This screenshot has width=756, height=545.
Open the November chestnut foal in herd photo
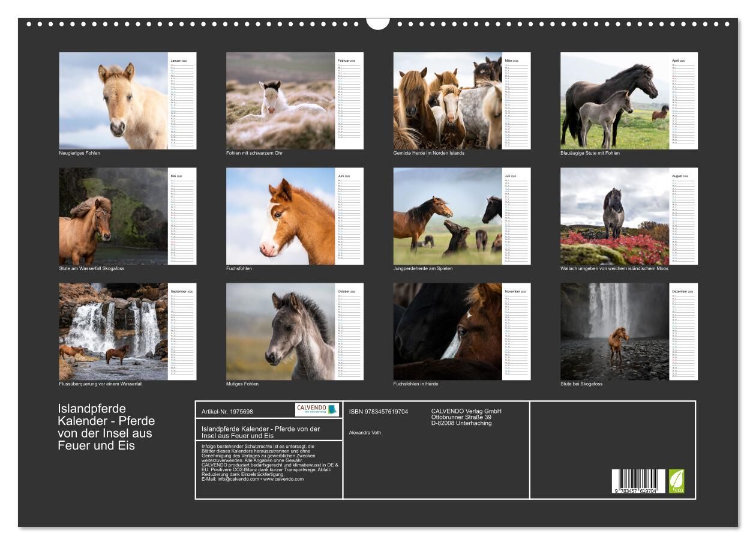coord(448,331)
